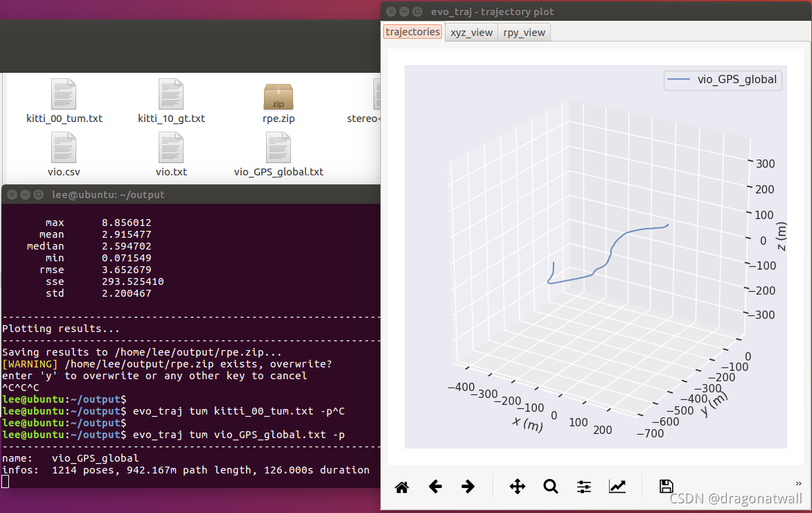Go back to previous plot view

click(435, 487)
